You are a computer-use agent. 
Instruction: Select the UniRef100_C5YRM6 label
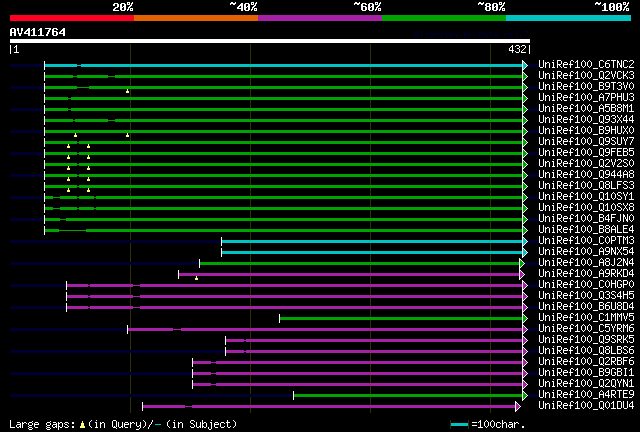click(x=586, y=329)
